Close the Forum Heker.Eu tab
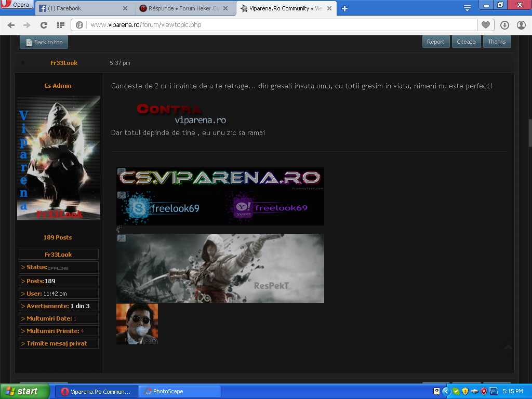The image size is (532, 399). 225,8
